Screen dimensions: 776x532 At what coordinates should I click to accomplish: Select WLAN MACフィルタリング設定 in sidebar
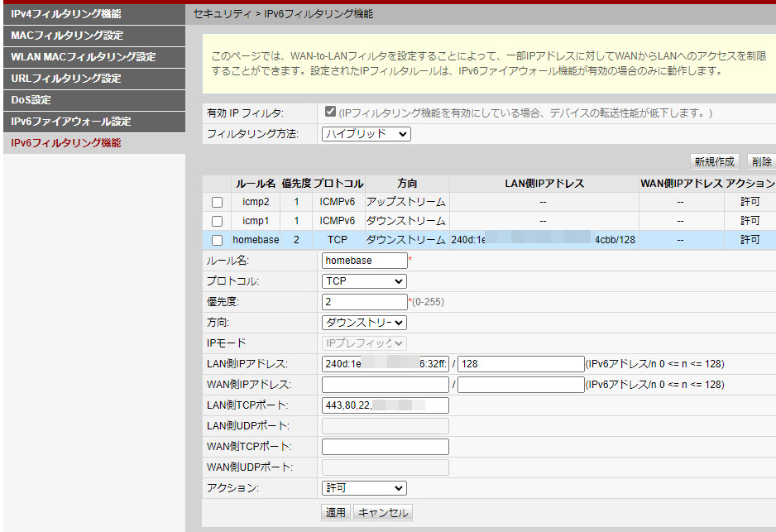pyautogui.click(x=94, y=57)
